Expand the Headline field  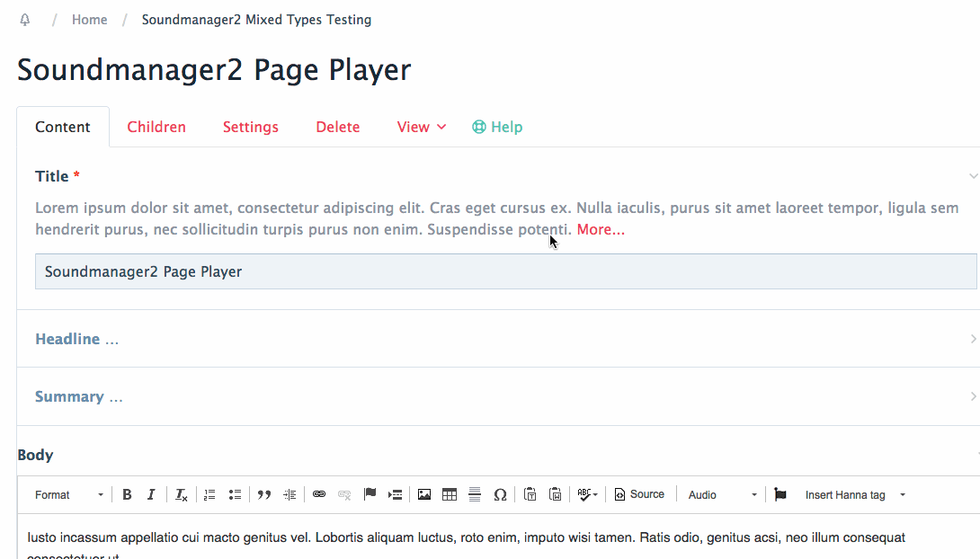pos(76,339)
